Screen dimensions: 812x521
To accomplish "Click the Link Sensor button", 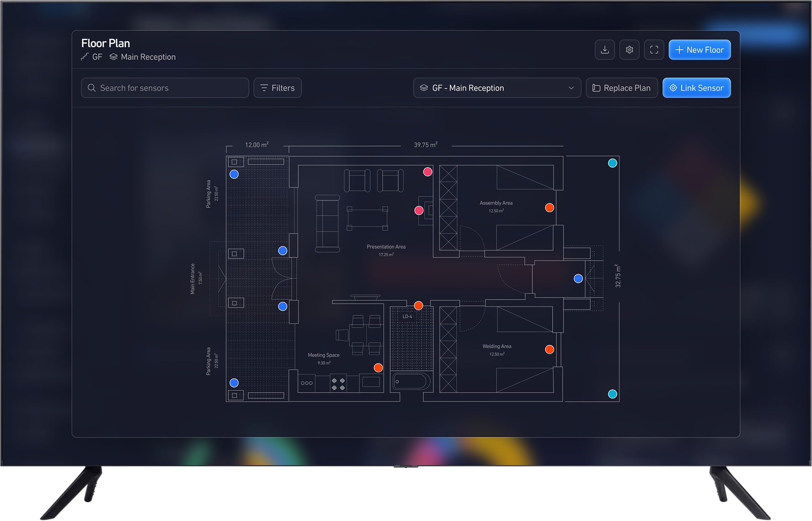I will pyautogui.click(x=696, y=88).
